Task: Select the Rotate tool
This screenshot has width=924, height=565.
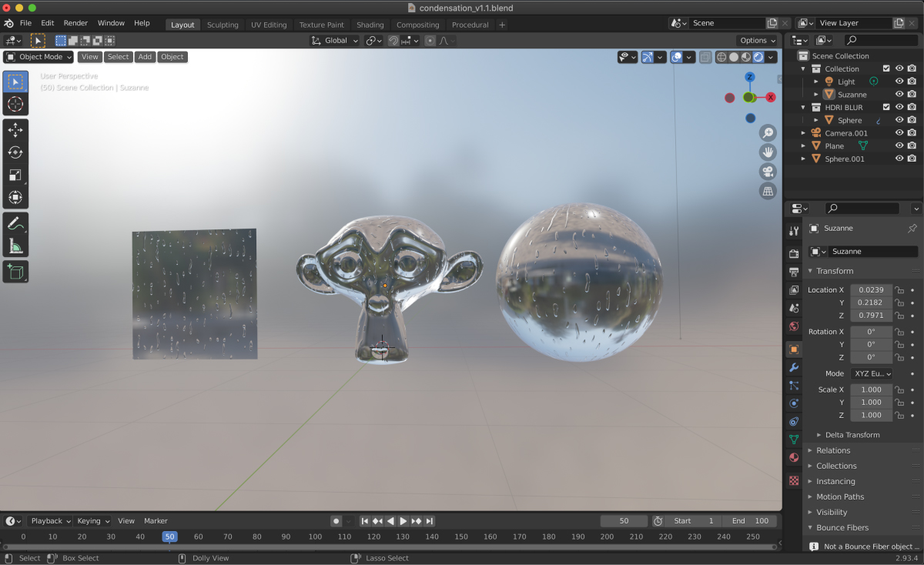Action: [x=15, y=152]
